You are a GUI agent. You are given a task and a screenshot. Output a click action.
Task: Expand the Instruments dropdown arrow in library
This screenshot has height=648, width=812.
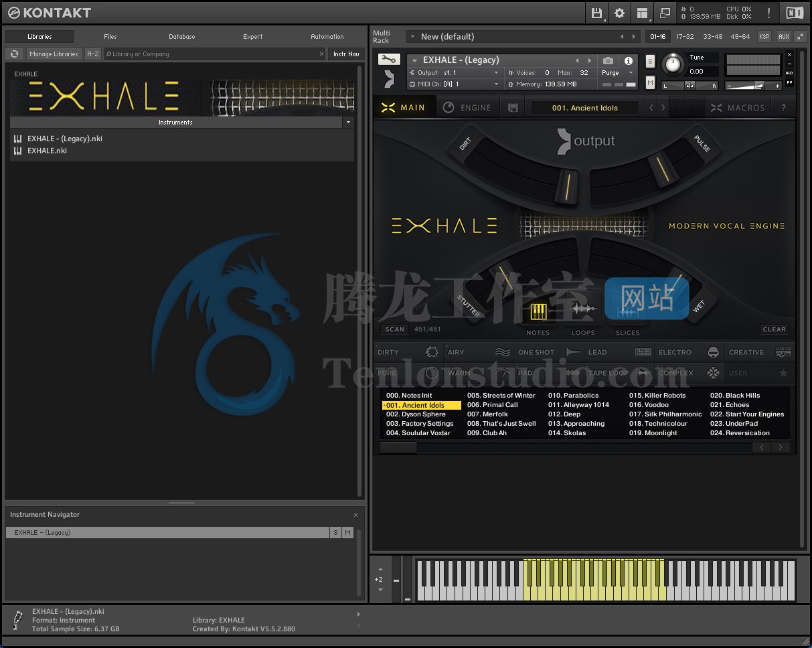tap(347, 123)
